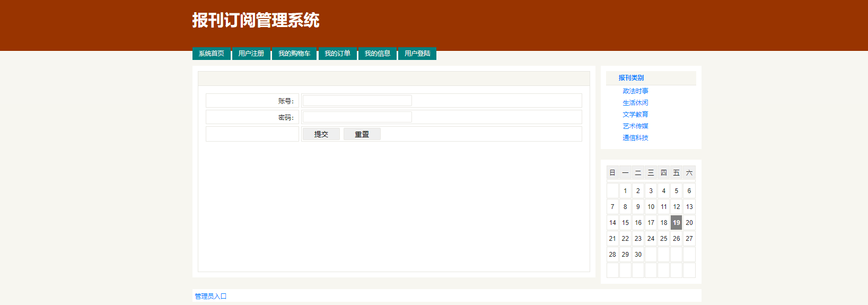Select calendar day 14
The image size is (868, 305).
coord(612,223)
